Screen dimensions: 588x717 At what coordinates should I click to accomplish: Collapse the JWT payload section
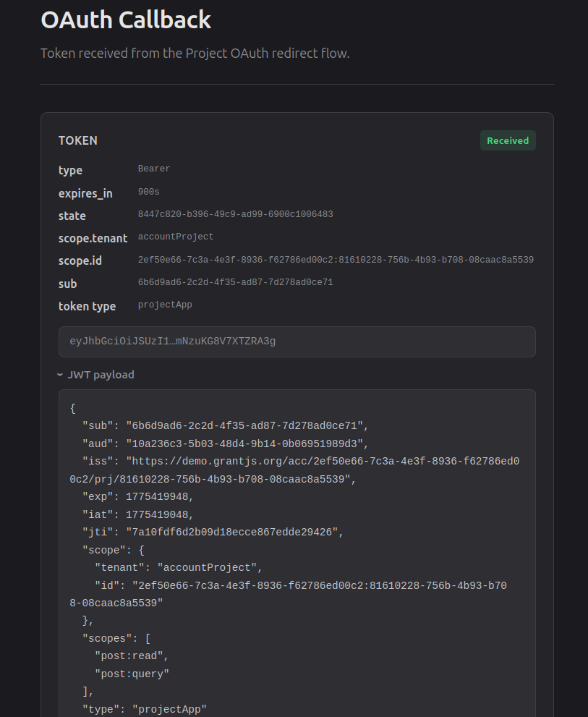96,375
